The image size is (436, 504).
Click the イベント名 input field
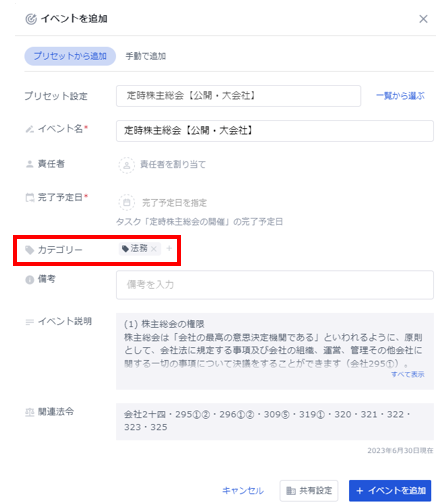pyautogui.click(x=275, y=131)
